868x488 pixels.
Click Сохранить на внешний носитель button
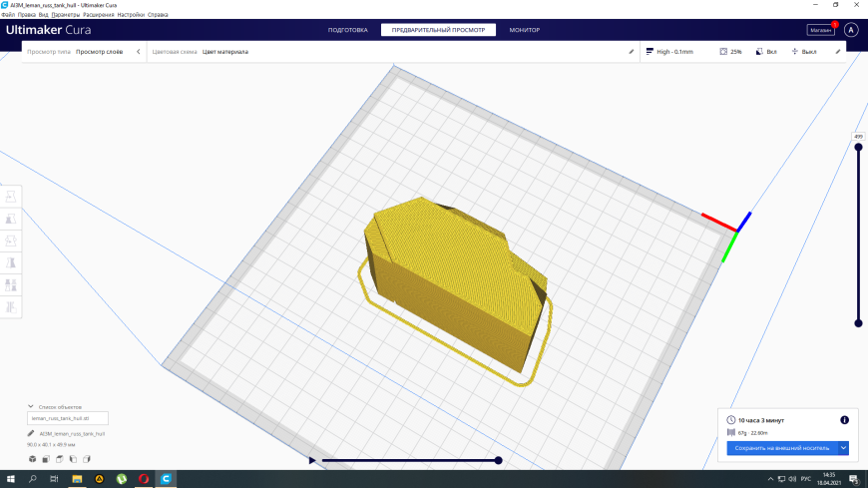point(782,447)
